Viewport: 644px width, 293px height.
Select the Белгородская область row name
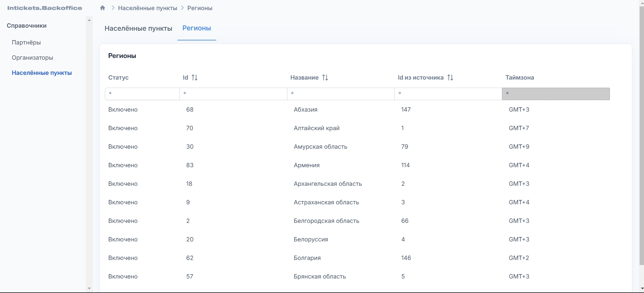tap(327, 221)
